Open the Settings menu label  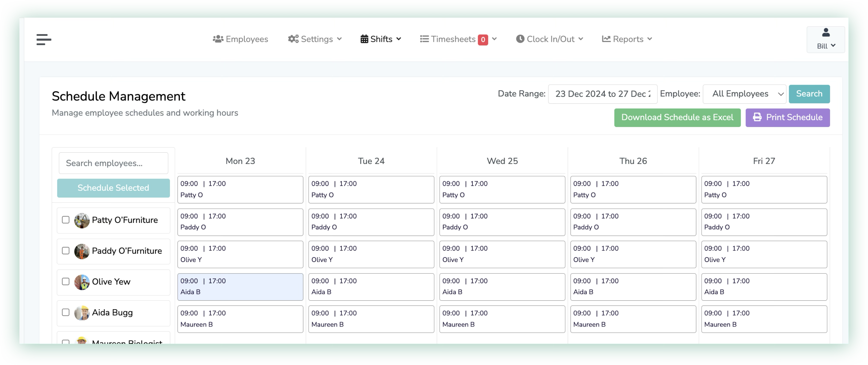click(317, 39)
